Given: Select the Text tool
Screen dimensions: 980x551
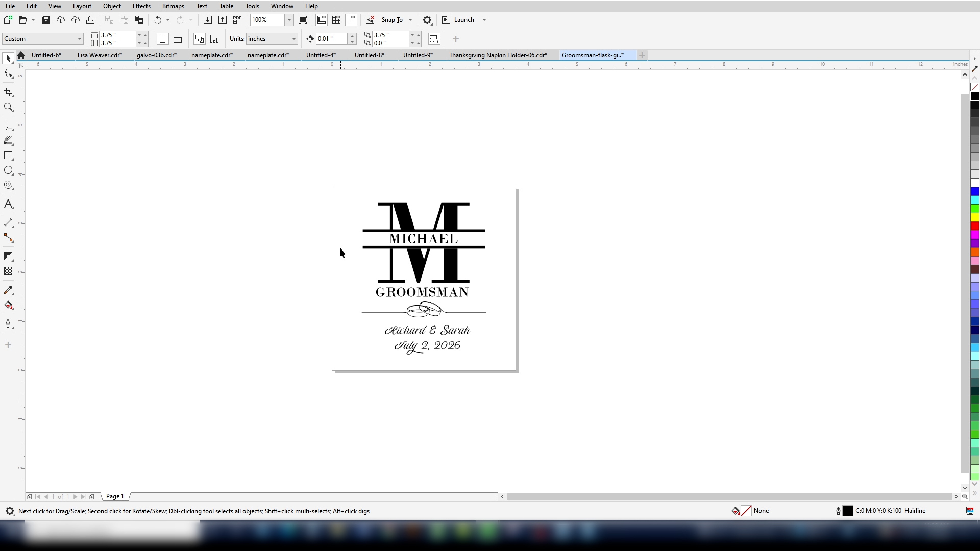Looking at the screenshot, I should coord(8,204).
